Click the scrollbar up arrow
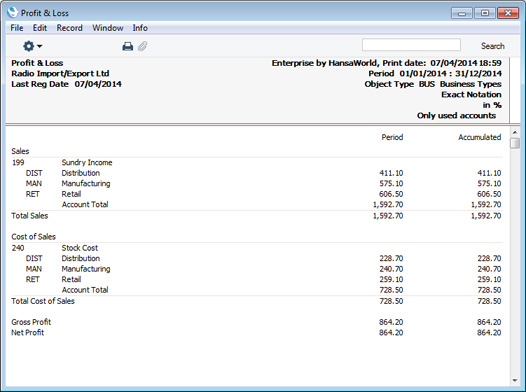Screen dimensions: 526x392 (515, 132)
